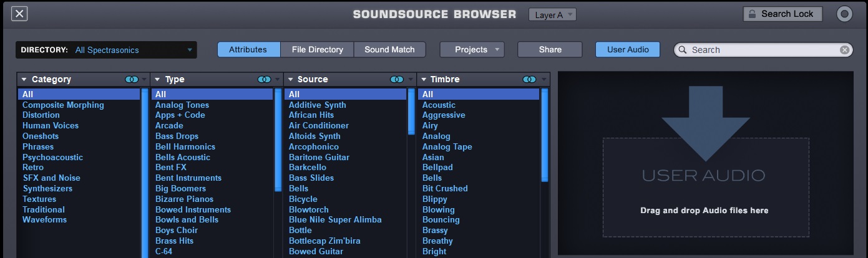This screenshot has width=868, height=258.
Task: Select Breathy timbre
Action: 437,241
